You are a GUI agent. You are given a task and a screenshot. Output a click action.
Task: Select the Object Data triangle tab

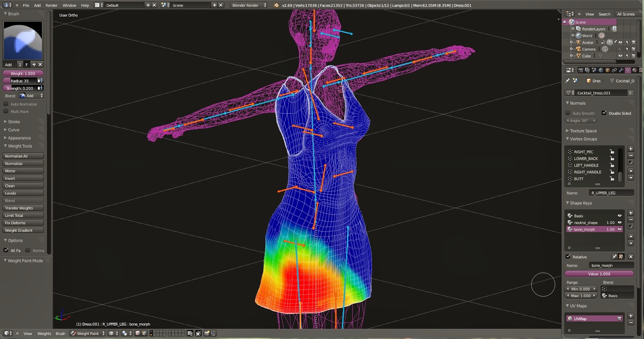[628, 70]
